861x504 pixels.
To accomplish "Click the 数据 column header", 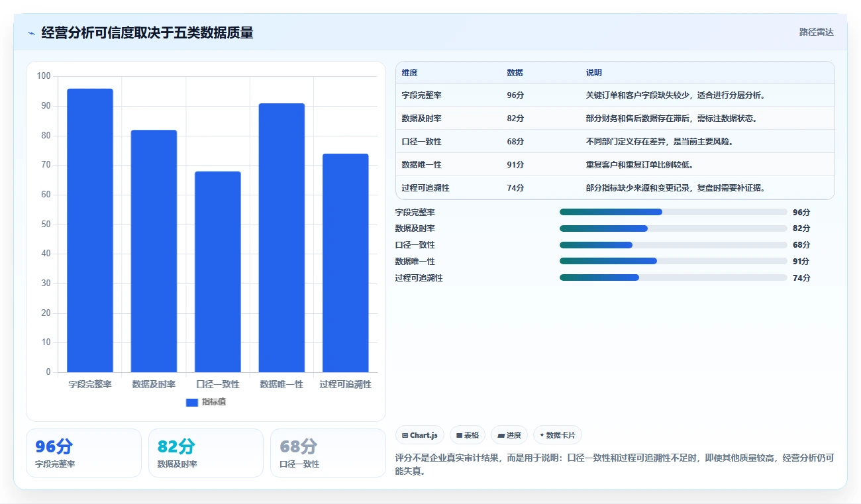I will 515,73.
